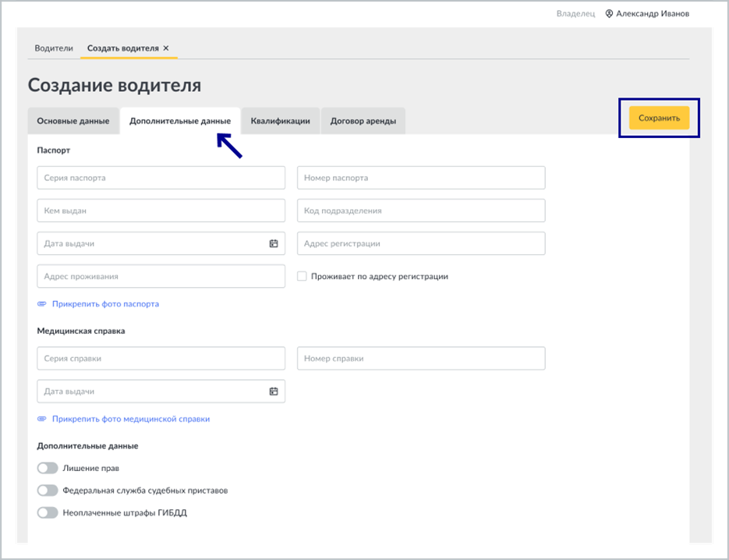The width and height of the screenshot is (729, 560).
Task: Enable Федеральная служба судебных приставов switch
Action: (48, 491)
